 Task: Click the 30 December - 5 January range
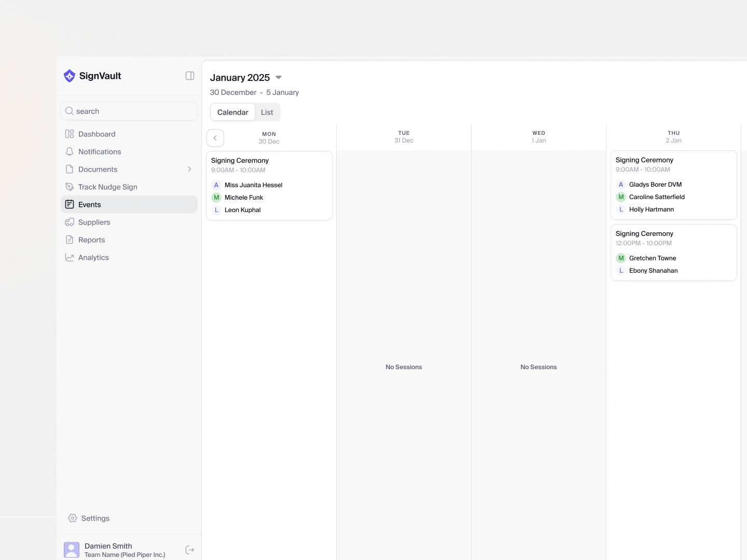254,92
